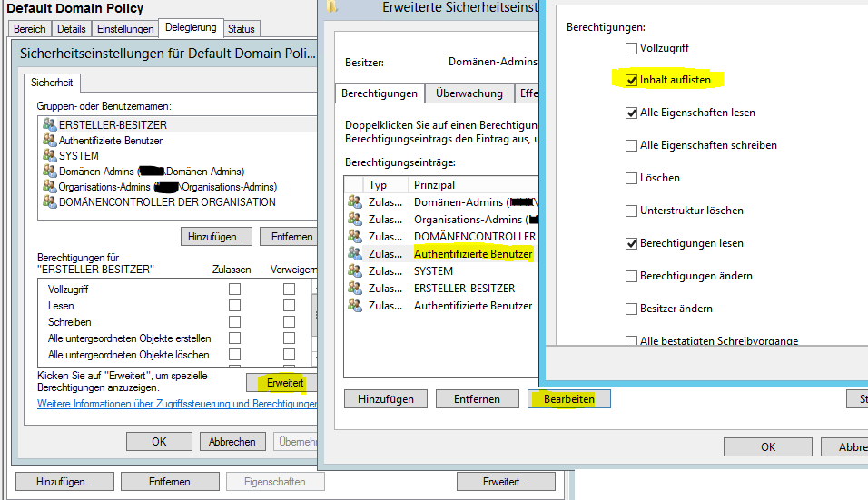Image resolution: width=868 pixels, height=500 pixels.
Task: Switch to the Überwachung tab
Action: coord(469,93)
